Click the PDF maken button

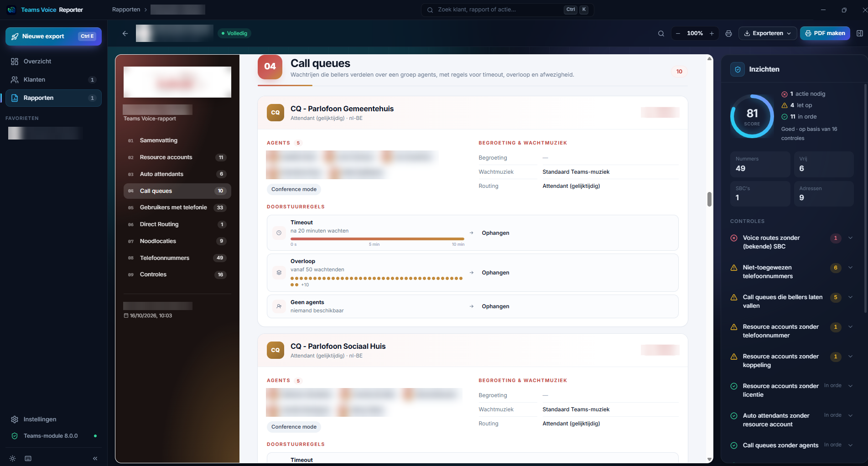[825, 33]
